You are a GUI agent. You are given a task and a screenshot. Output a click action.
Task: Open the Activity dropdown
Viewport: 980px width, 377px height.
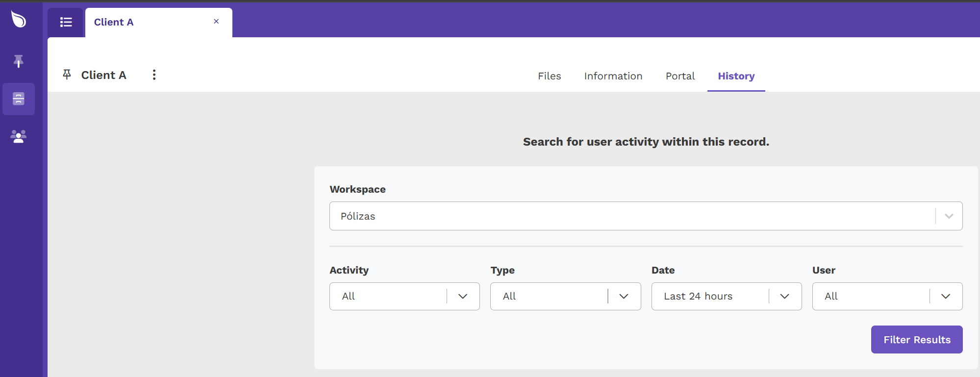pos(404,296)
